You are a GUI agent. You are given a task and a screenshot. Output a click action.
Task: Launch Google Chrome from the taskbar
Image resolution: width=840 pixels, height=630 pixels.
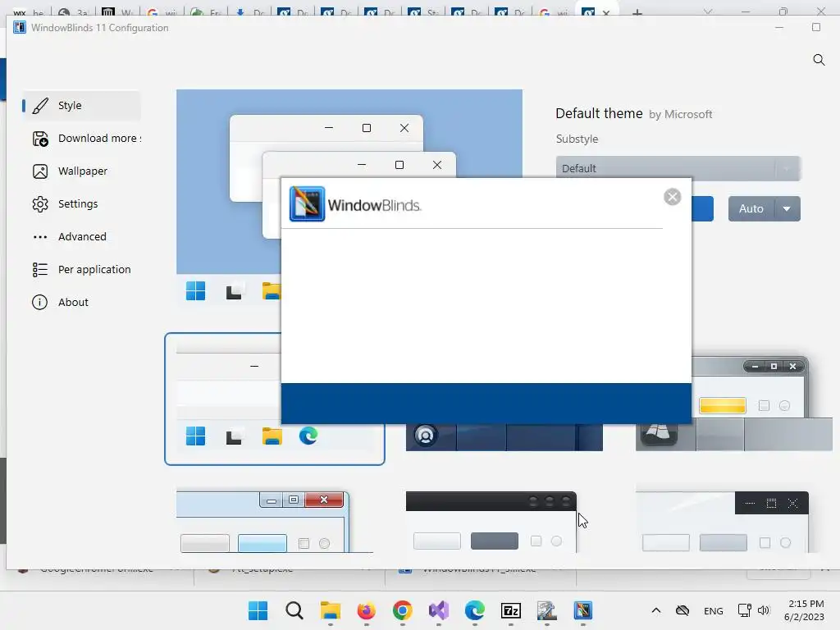[x=402, y=610]
